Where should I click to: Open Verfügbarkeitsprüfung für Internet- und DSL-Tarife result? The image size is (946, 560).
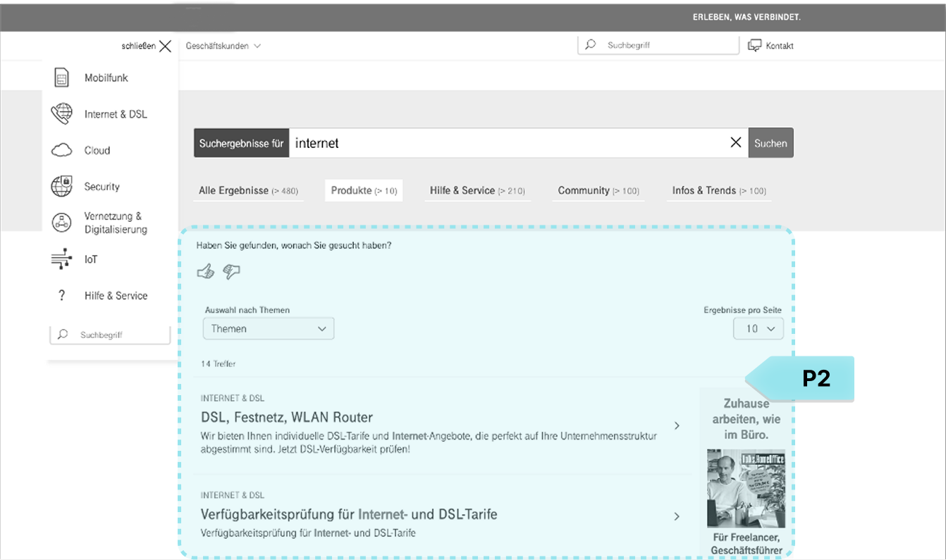tap(349, 514)
